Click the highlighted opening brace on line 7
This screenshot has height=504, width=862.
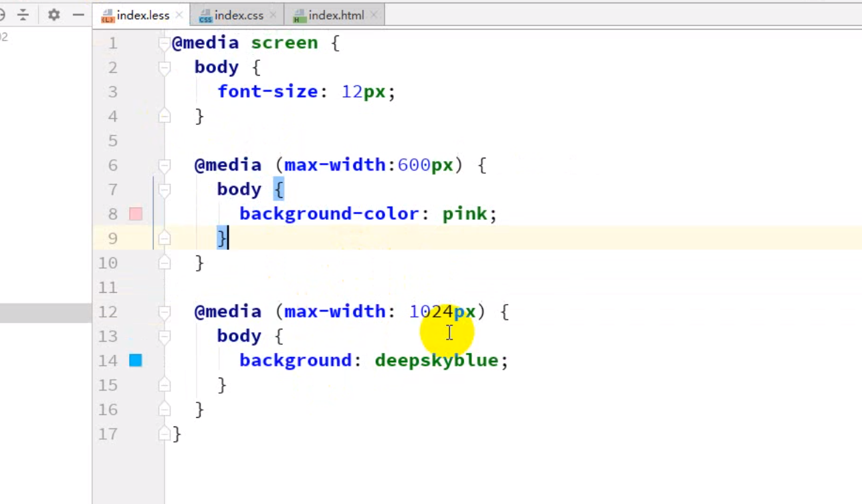(x=278, y=190)
